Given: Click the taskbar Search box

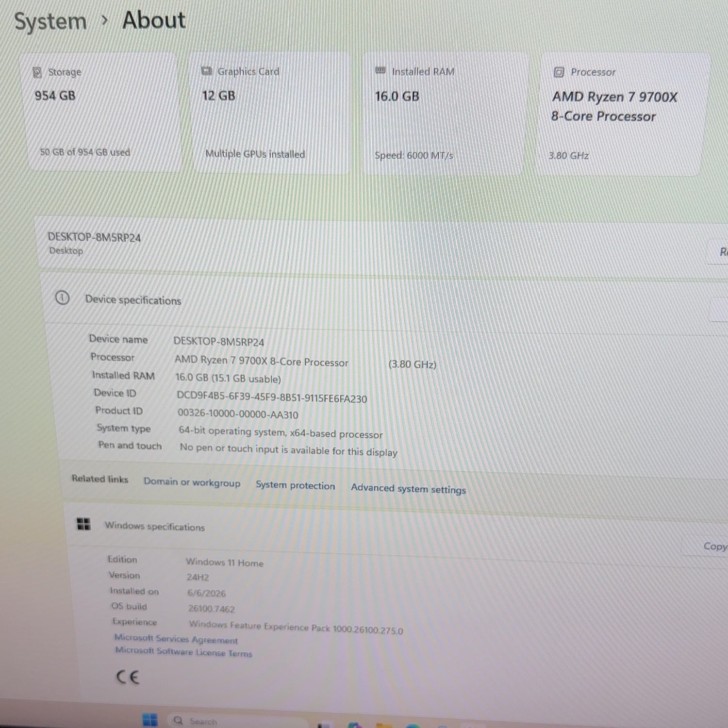Looking at the screenshot, I should pos(238,721).
